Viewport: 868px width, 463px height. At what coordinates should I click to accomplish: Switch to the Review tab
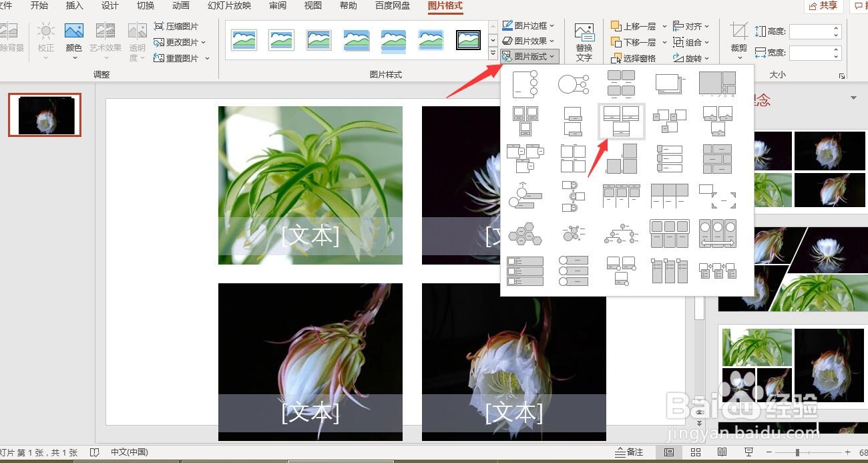[278, 6]
